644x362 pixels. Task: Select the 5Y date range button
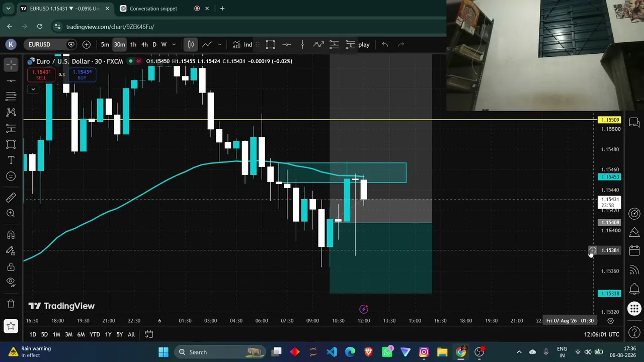coord(119,334)
